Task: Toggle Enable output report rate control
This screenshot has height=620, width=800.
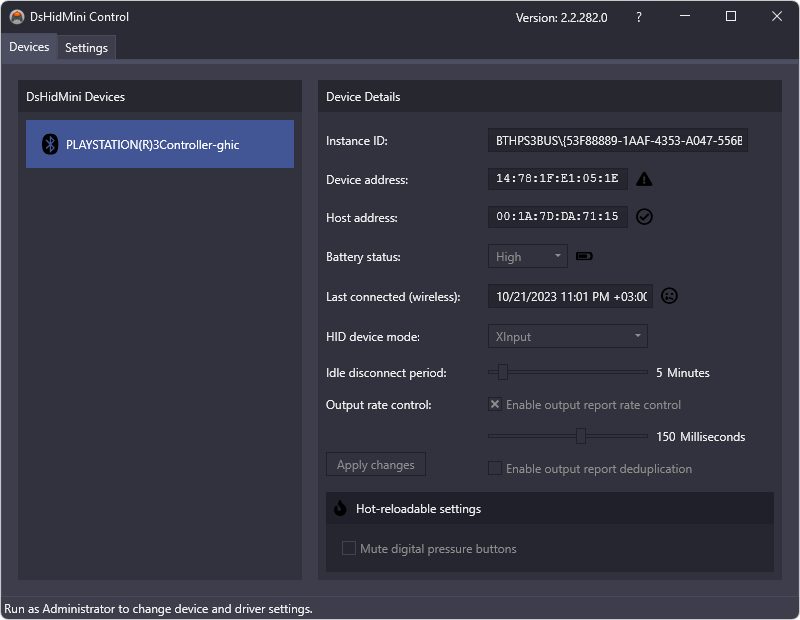Action: 585,405
